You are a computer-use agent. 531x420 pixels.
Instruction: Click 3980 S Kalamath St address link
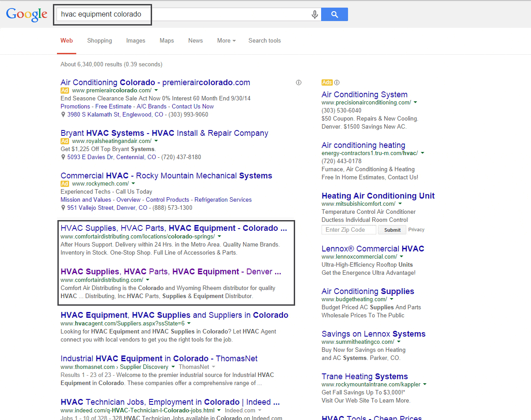tap(115, 115)
